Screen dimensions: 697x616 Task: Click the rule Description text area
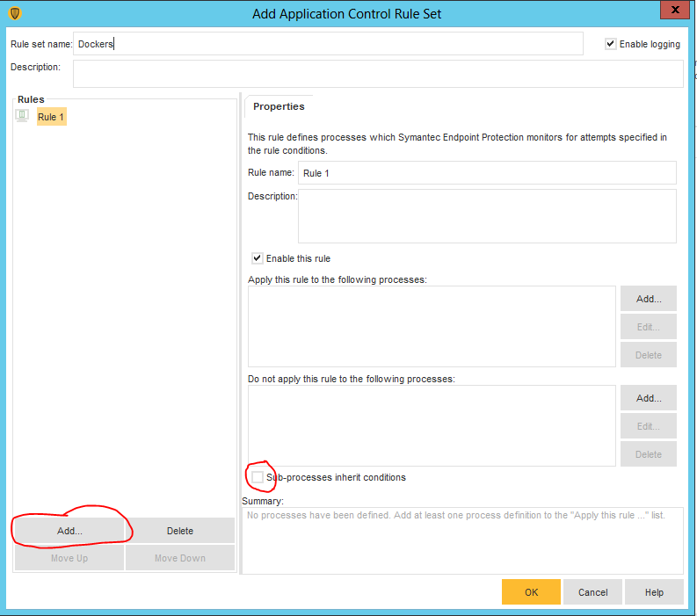[487, 216]
